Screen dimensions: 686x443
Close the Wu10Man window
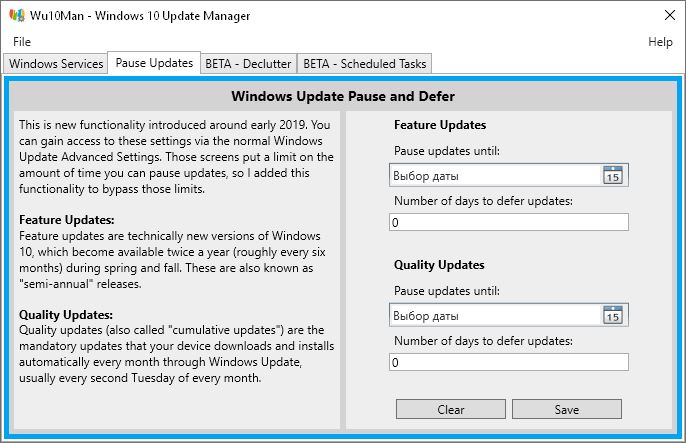pos(668,16)
